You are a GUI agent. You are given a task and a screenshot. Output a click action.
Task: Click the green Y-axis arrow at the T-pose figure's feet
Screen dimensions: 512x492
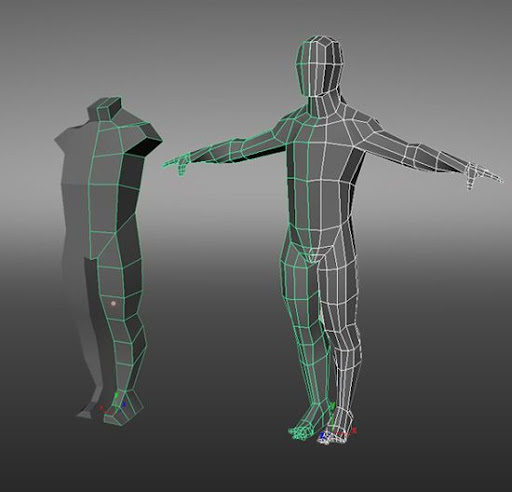click(x=333, y=405)
